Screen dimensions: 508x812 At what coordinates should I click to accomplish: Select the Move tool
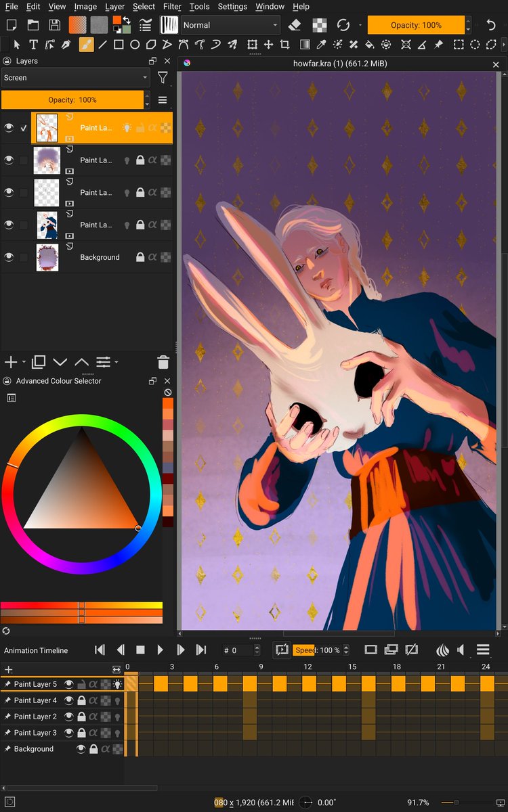[268, 45]
